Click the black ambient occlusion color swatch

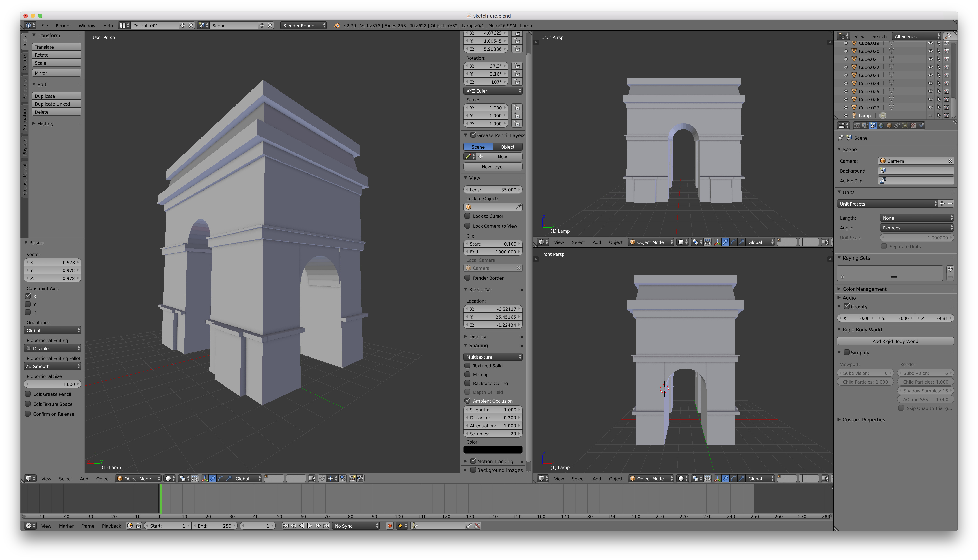tap(493, 450)
